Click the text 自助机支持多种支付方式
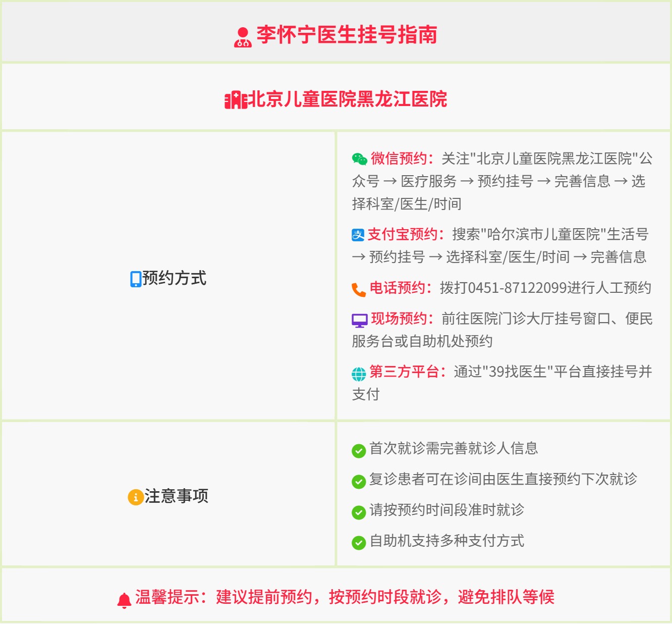 pos(447,541)
